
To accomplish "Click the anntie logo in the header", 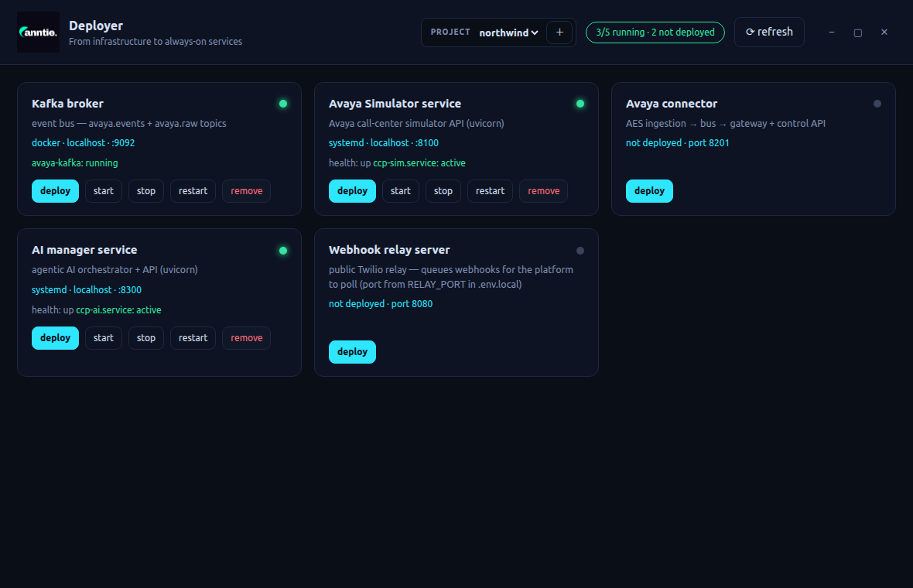I will 38,32.
